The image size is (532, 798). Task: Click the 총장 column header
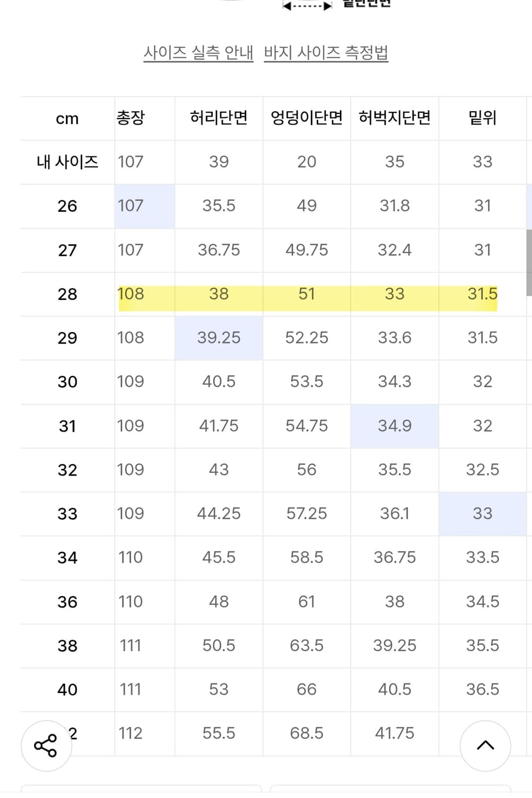[131, 118]
